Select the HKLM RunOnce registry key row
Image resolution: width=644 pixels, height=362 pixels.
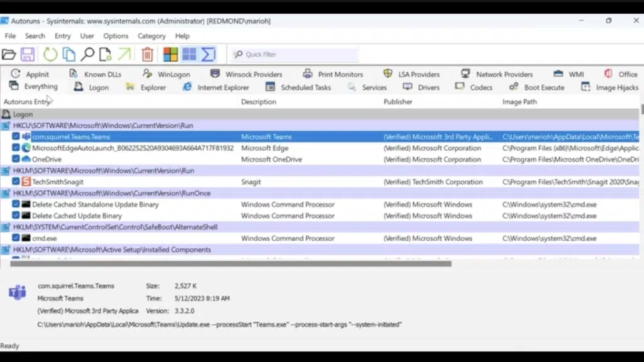pyautogui.click(x=112, y=193)
